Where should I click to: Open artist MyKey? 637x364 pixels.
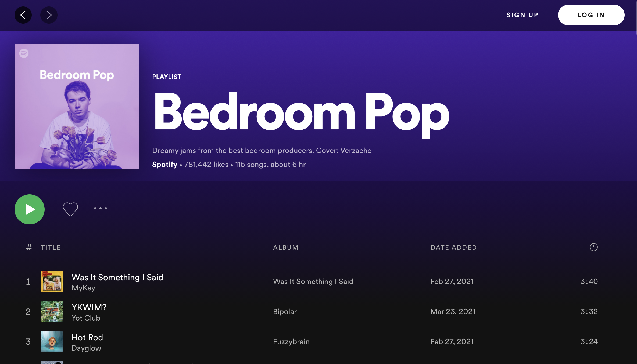[83, 288]
